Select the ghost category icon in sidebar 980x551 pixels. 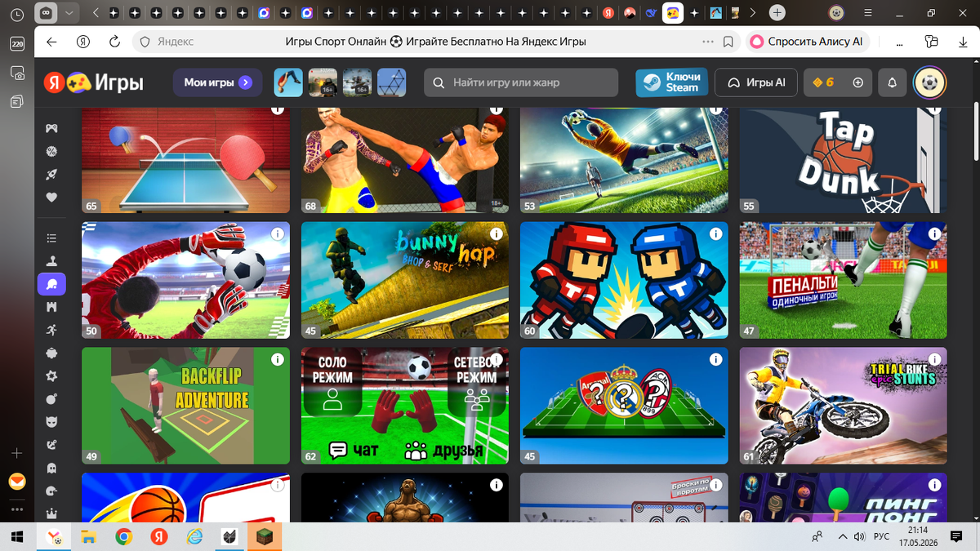51,469
